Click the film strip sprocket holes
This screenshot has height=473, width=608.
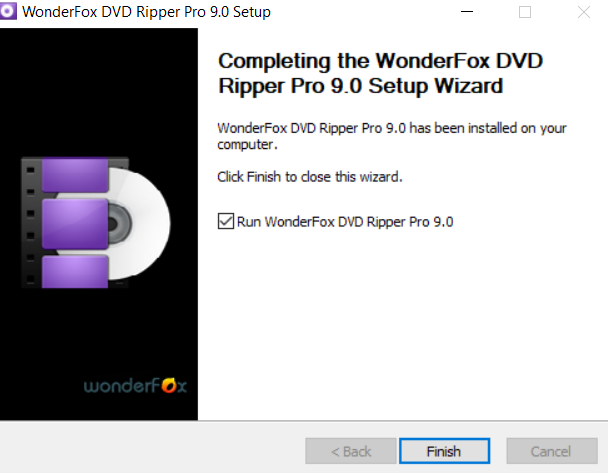31,224
